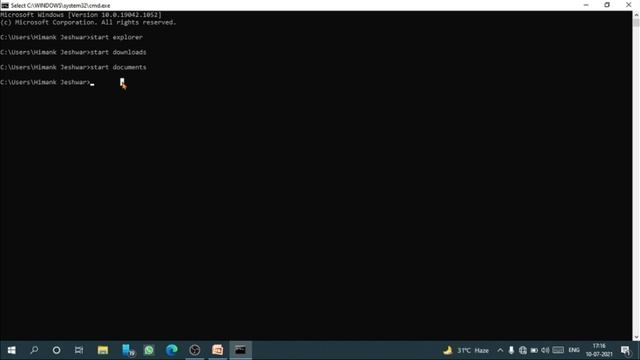Select the Command Prompt taskbar icon

240,350
